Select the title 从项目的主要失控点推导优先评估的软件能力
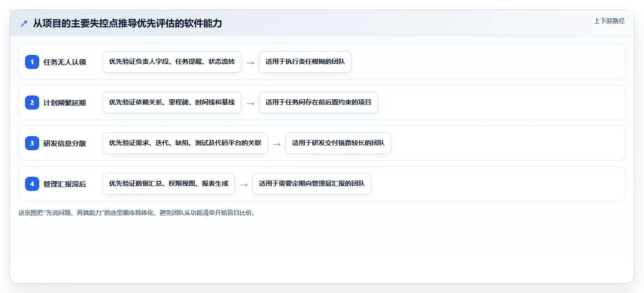644x293 pixels. pyautogui.click(x=128, y=23)
